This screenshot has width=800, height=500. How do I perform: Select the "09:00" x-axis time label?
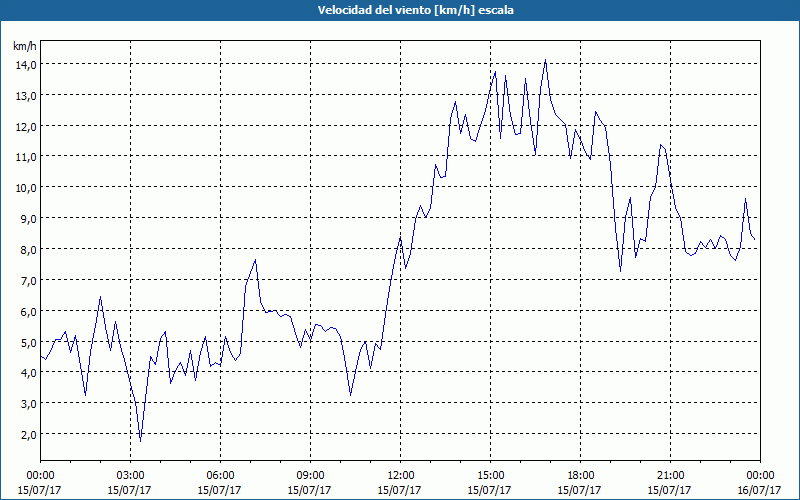click(310, 476)
